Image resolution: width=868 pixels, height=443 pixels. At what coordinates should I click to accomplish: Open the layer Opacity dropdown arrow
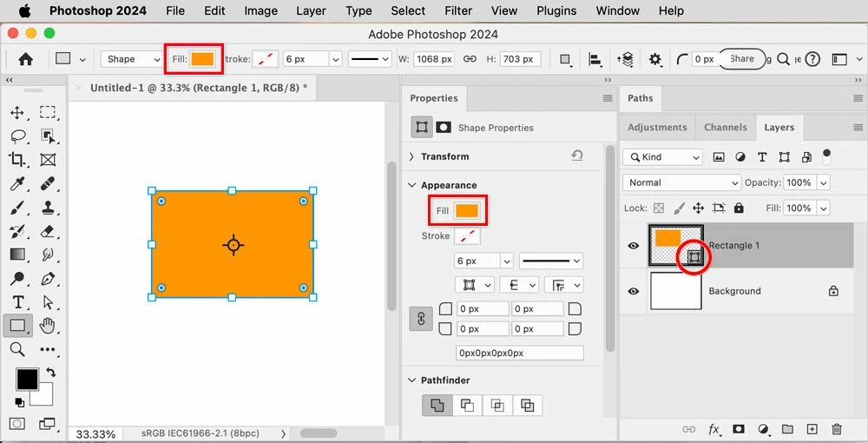(x=824, y=182)
